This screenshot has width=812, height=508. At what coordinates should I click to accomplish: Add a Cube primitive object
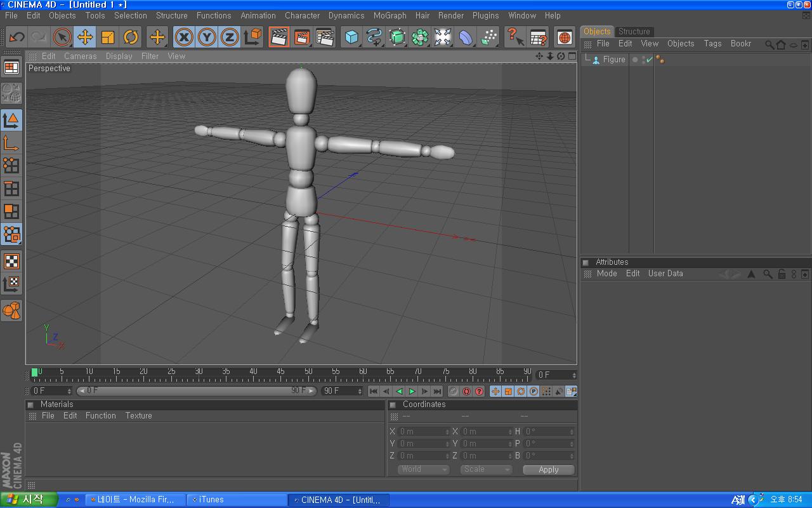(x=351, y=37)
